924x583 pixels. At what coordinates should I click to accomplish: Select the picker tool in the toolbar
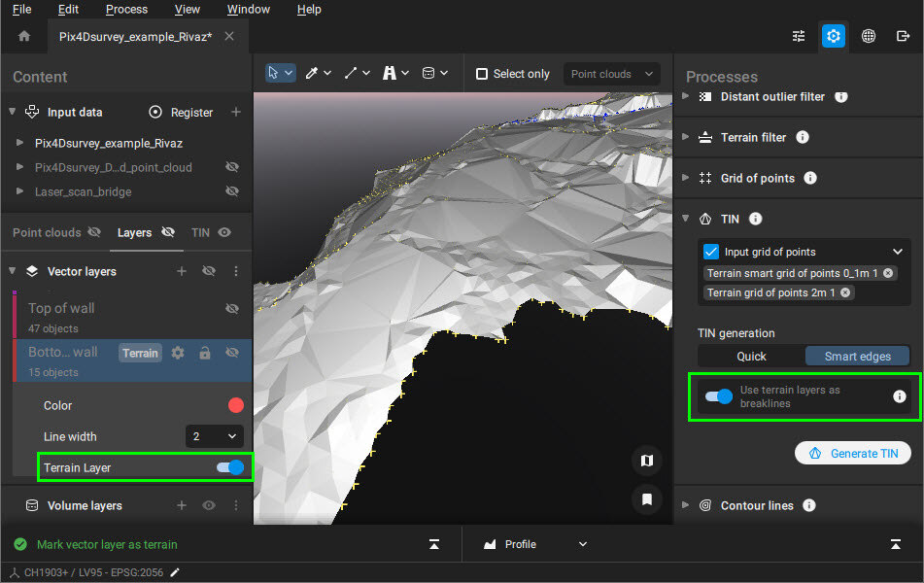coord(313,72)
